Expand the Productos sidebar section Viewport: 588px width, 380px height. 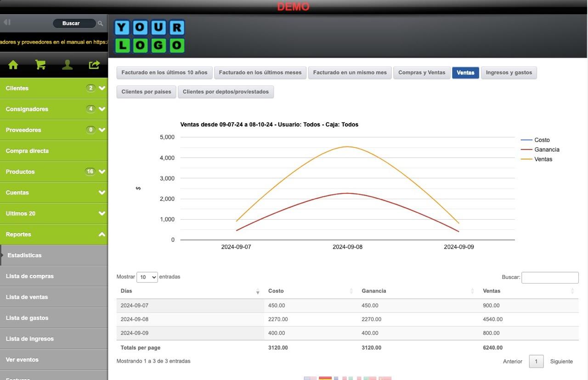[x=102, y=172]
